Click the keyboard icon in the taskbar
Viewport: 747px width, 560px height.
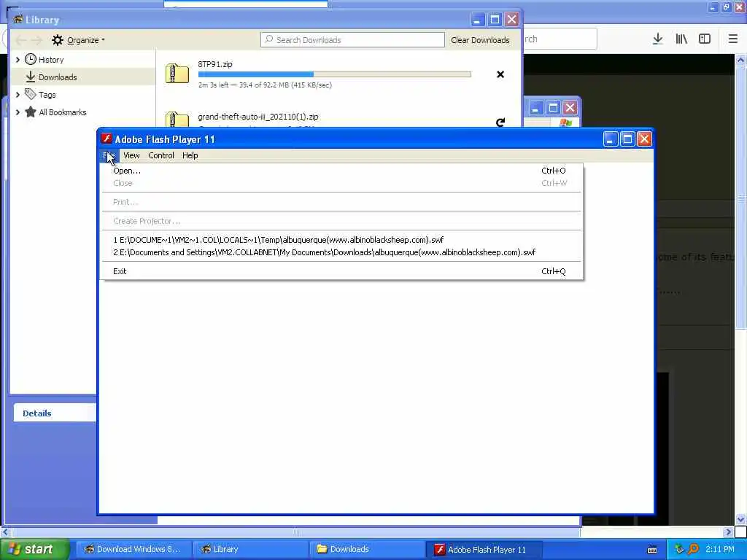(x=652, y=550)
